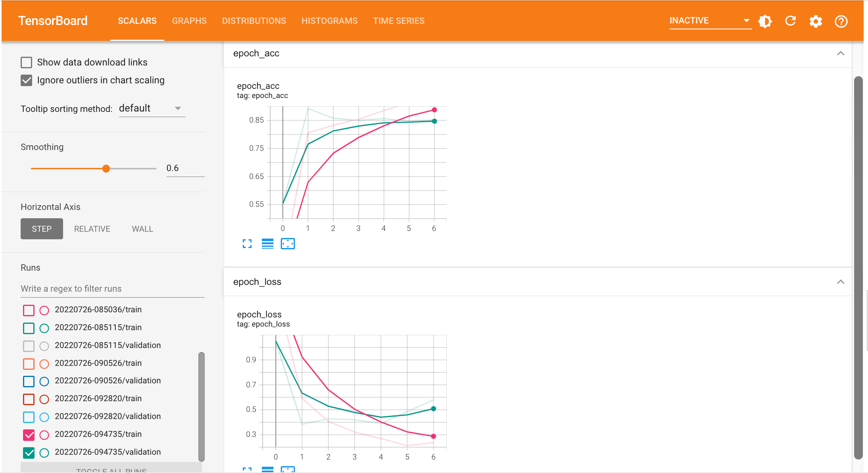This screenshot has width=868, height=473.
Task: Fit epoch_acc chart domain to data
Action: [288, 244]
